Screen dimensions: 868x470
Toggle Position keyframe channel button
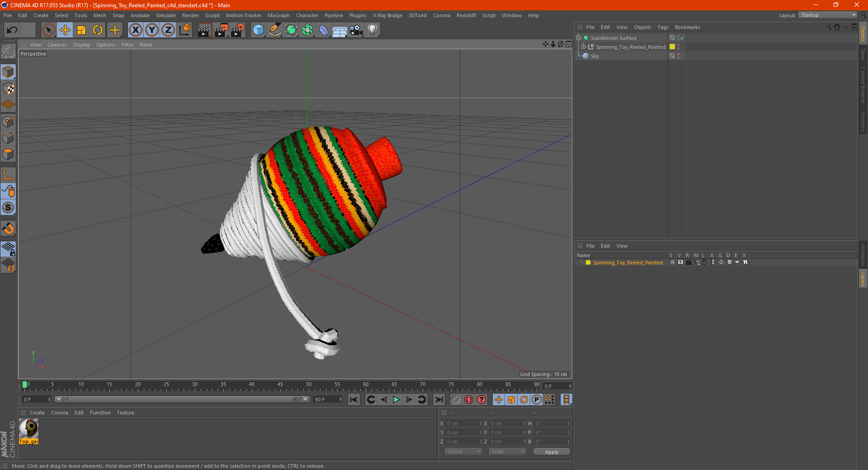[x=499, y=399]
